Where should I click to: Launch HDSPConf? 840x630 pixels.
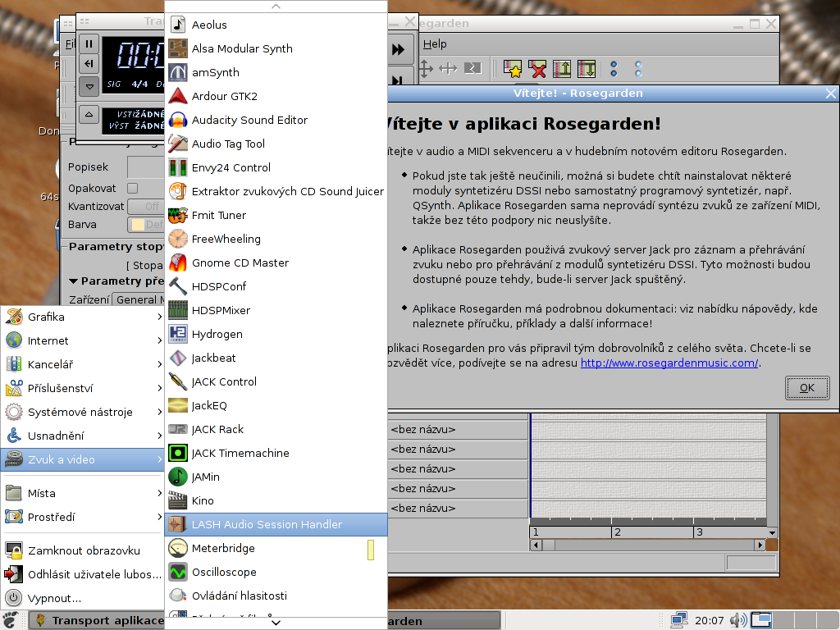[276, 286]
